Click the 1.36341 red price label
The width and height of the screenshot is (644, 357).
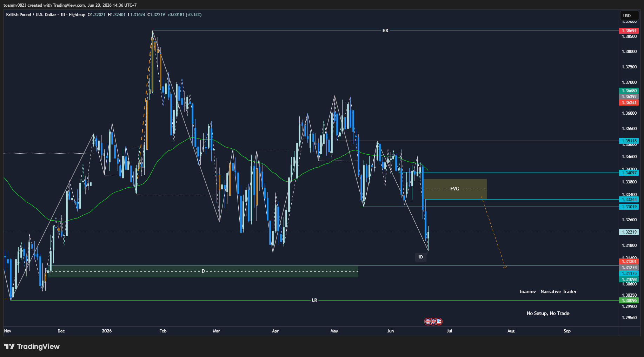[x=629, y=103]
